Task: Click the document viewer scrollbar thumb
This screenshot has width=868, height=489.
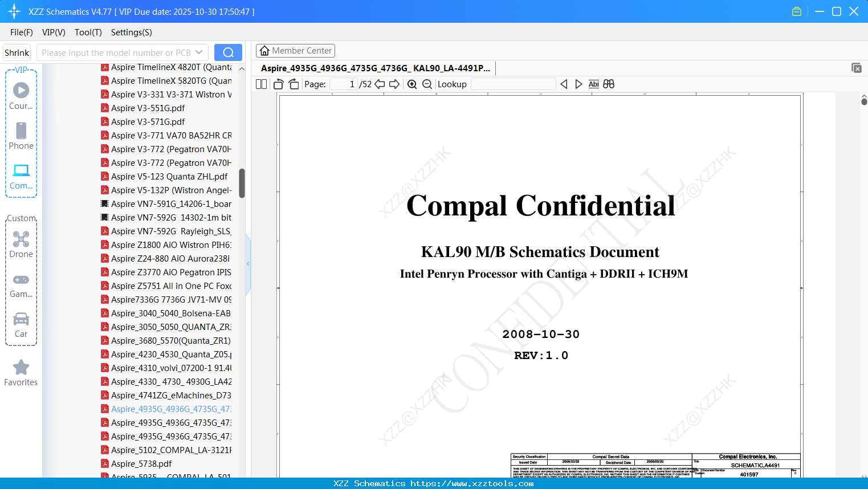Action: pyautogui.click(x=864, y=101)
